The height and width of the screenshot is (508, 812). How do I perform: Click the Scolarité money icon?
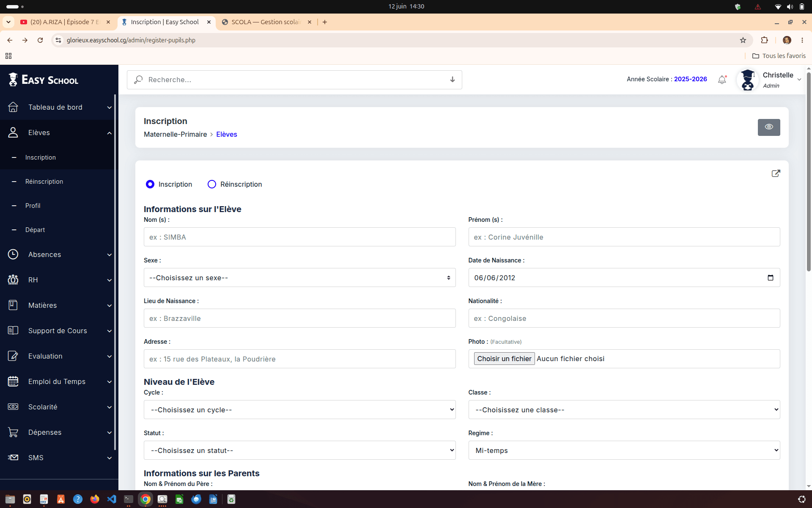click(13, 407)
